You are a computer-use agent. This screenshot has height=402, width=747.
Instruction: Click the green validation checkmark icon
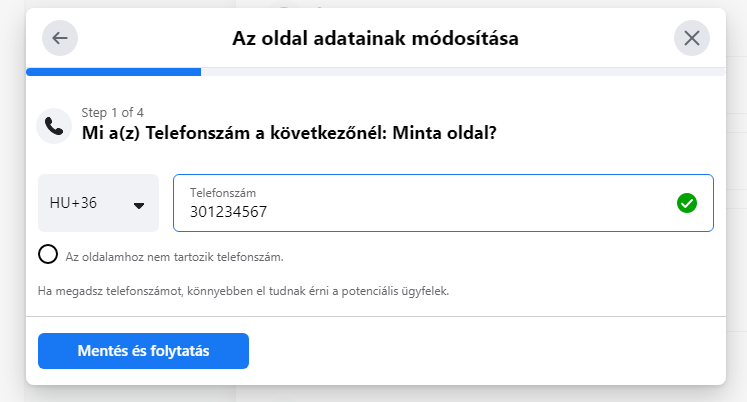(686, 203)
